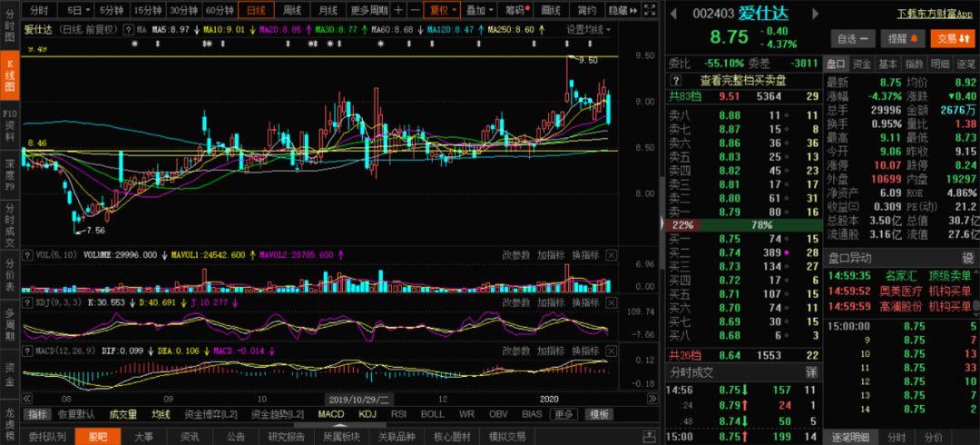This screenshot has height=445, width=980.
Task: Close the MACD indicator panel
Action: pos(612,351)
